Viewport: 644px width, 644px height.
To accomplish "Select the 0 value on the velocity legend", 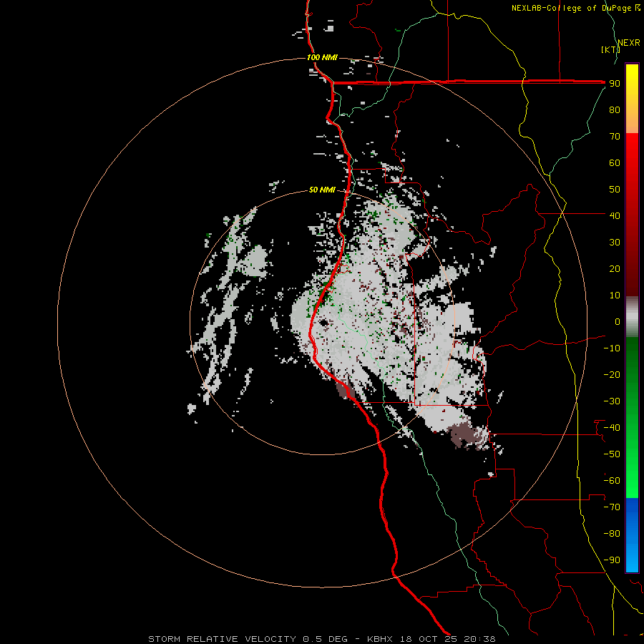I will (x=618, y=321).
